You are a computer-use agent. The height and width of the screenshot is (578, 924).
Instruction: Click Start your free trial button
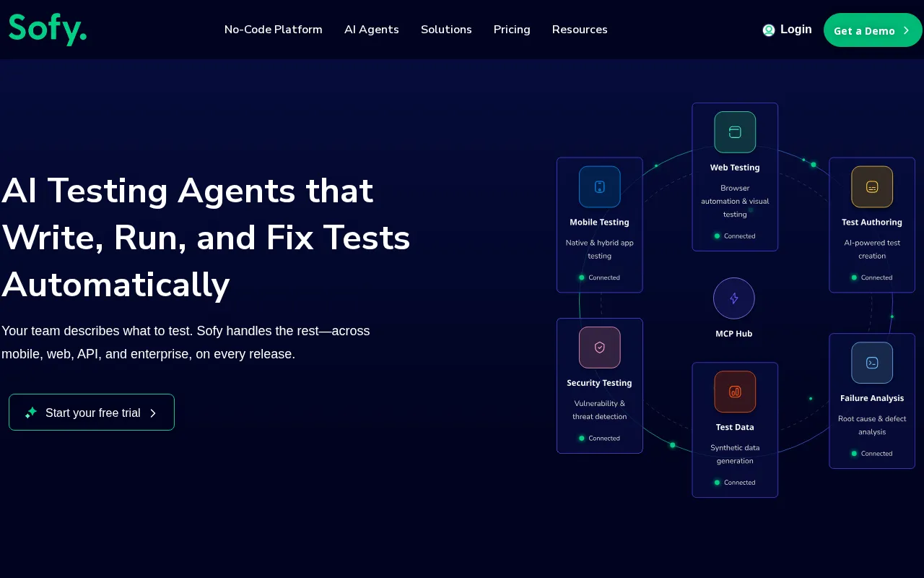coord(92,412)
